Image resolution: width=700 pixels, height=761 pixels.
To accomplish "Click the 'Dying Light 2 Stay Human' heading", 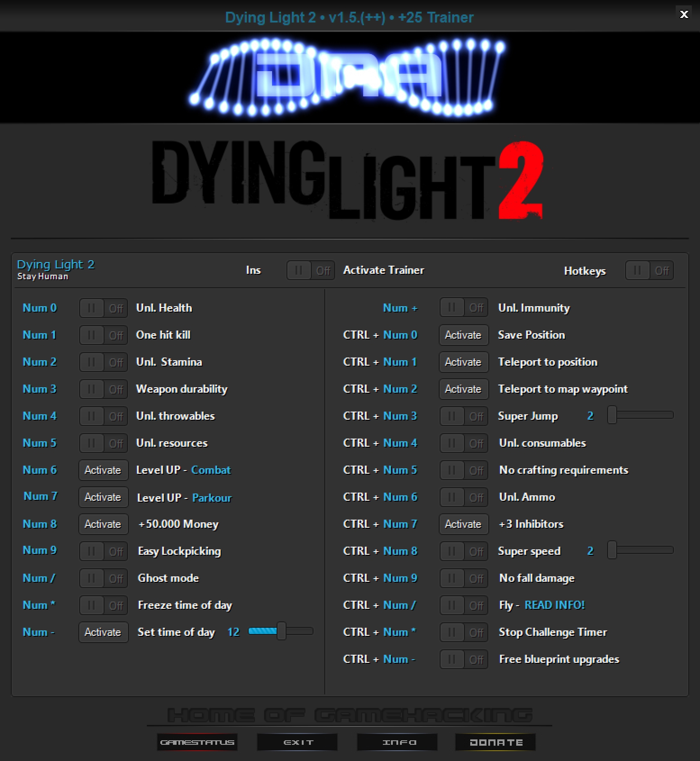I will tap(56, 269).
